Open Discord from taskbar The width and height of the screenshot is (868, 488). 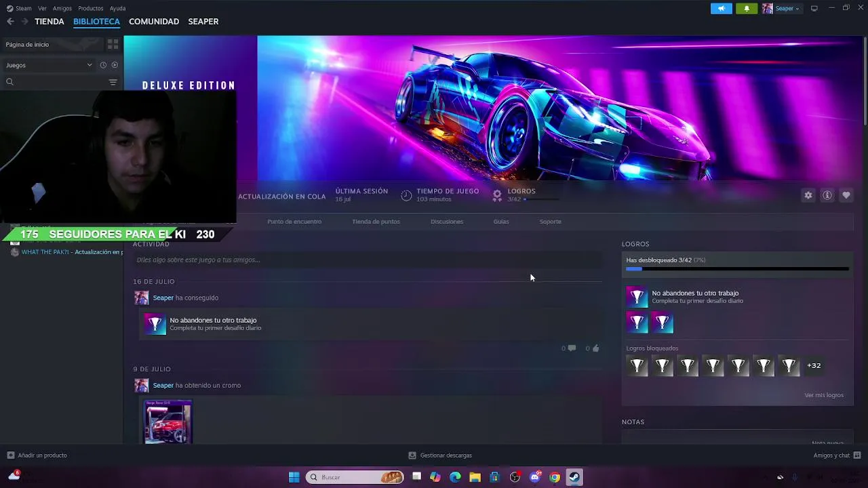coord(535,477)
